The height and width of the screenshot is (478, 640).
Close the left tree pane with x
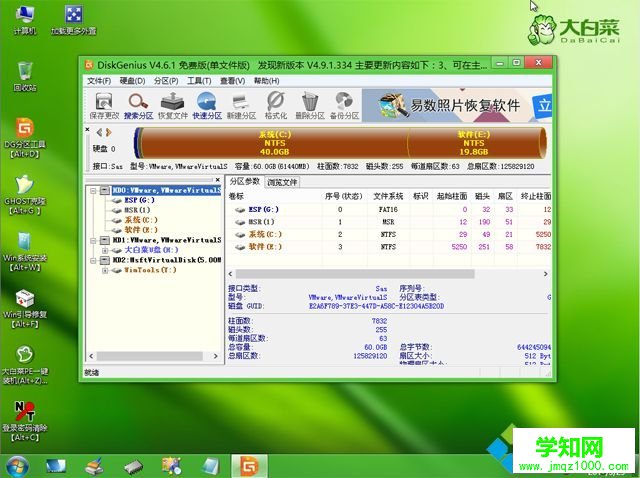point(218,180)
